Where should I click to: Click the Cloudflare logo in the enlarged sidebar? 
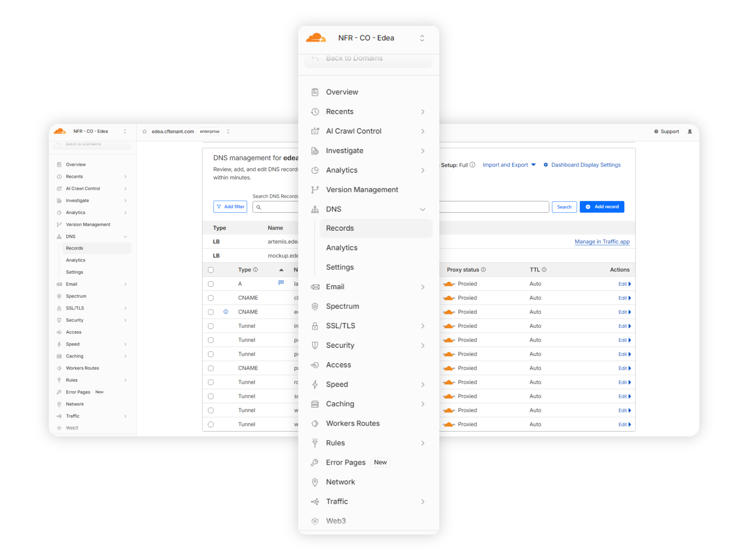coord(316,38)
